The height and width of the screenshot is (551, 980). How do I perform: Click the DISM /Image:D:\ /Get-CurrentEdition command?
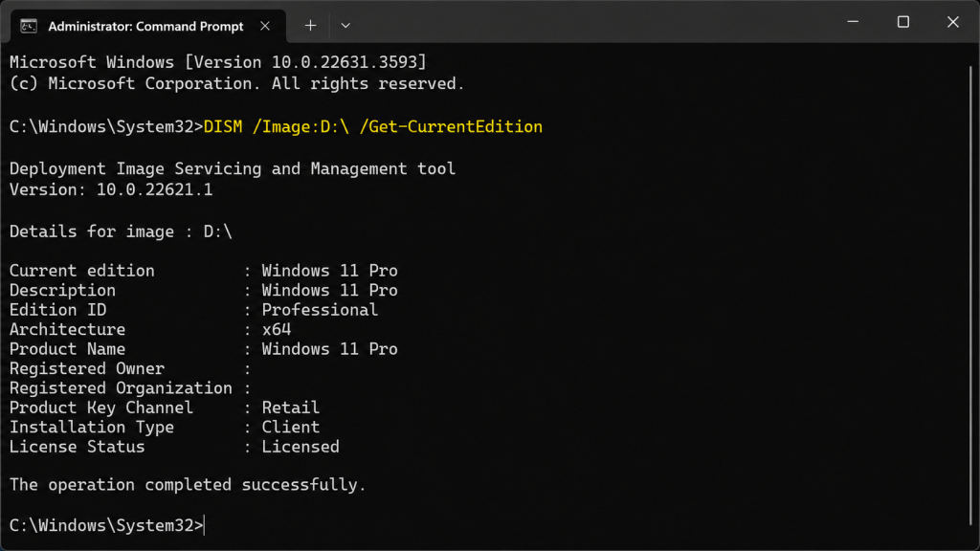coord(373,127)
